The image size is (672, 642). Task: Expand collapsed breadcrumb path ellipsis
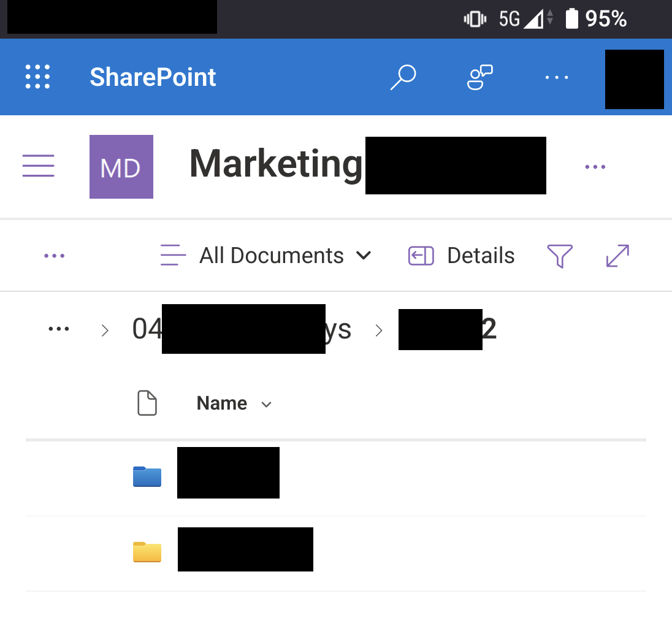(59, 329)
